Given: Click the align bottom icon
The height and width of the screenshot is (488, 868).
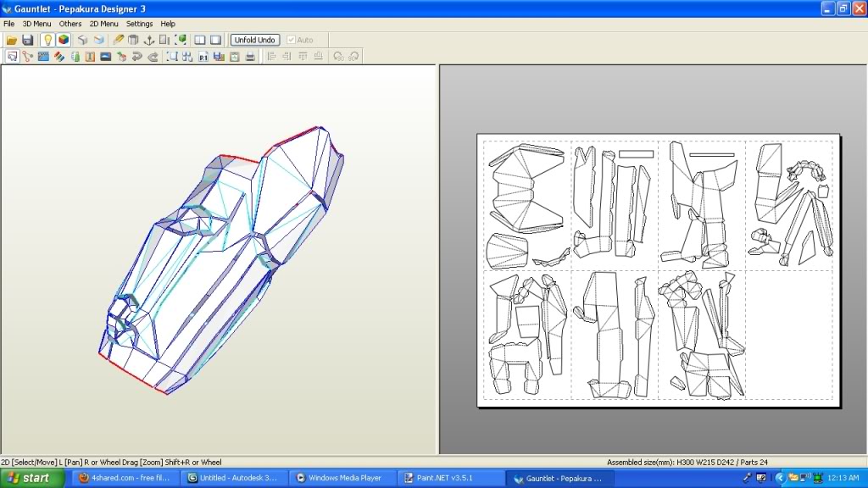Looking at the screenshot, I should tap(319, 57).
